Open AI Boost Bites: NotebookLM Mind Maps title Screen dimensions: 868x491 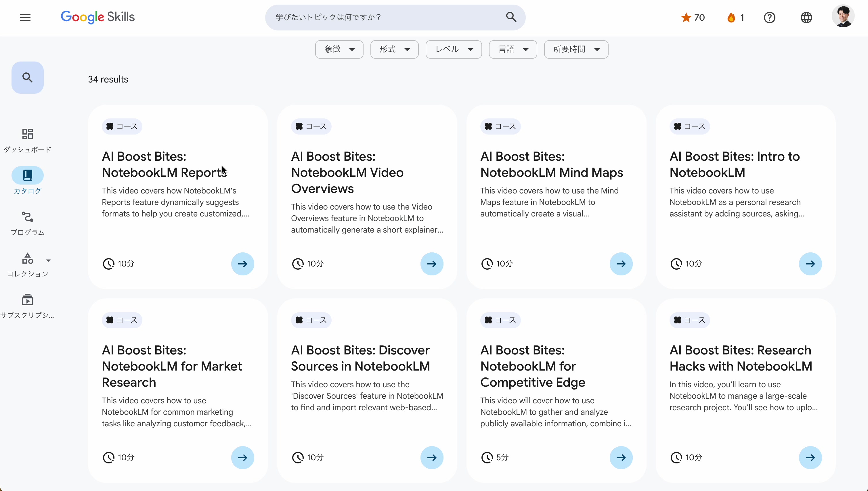(x=551, y=164)
